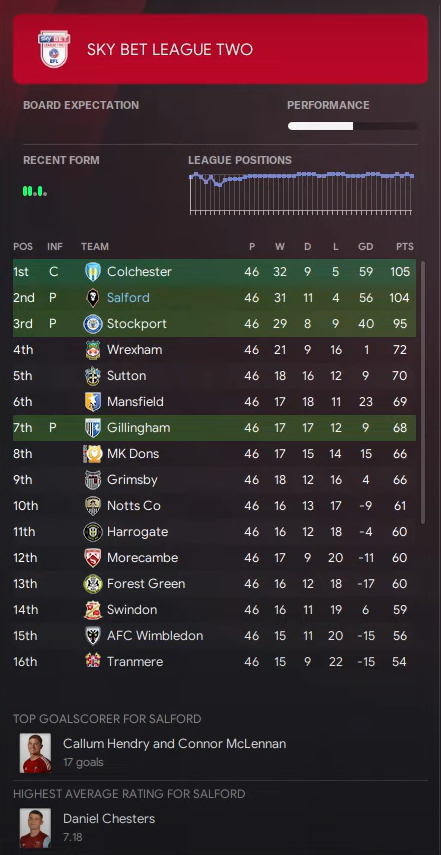
Task: Click the Colchester club badge
Action: pyautogui.click(x=93, y=272)
